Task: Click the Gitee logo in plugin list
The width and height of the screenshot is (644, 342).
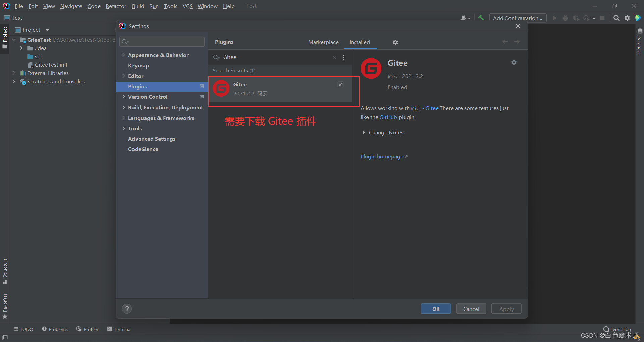Action: (x=221, y=89)
